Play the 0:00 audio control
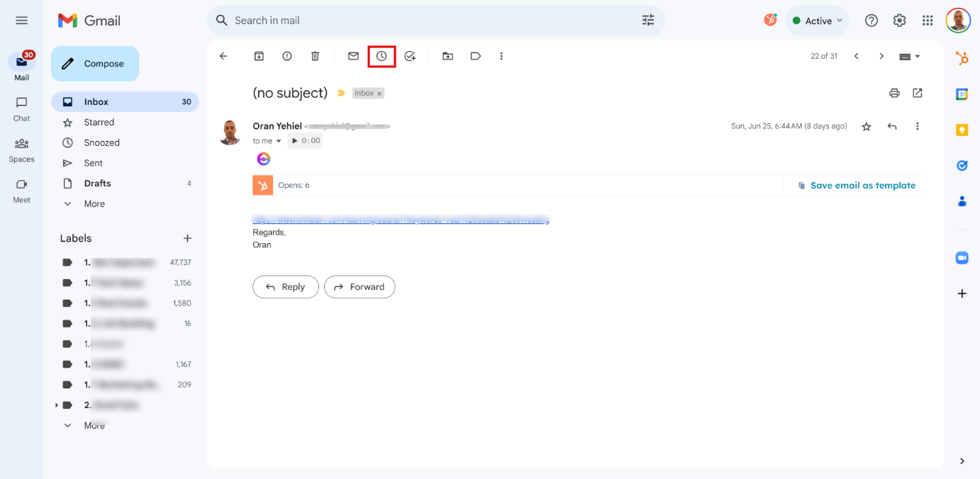980x479 pixels. tap(305, 141)
